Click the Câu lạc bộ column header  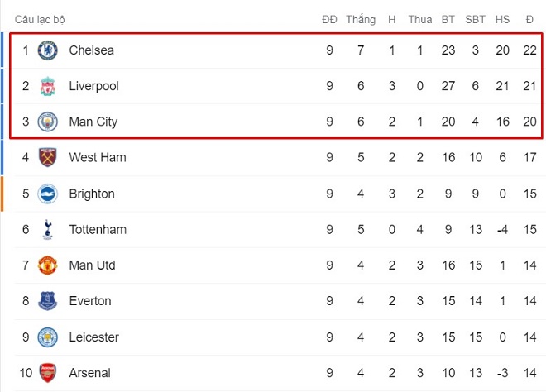coord(40,20)
